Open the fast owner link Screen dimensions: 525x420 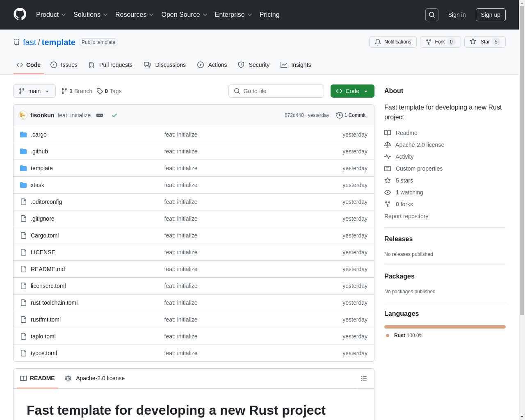coord(30,42)
